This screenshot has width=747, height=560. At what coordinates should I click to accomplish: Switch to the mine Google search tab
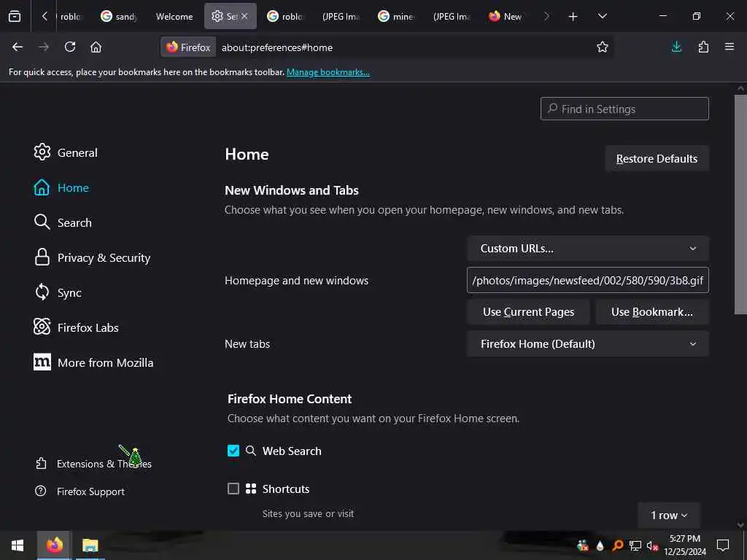[x=396, y=17]
